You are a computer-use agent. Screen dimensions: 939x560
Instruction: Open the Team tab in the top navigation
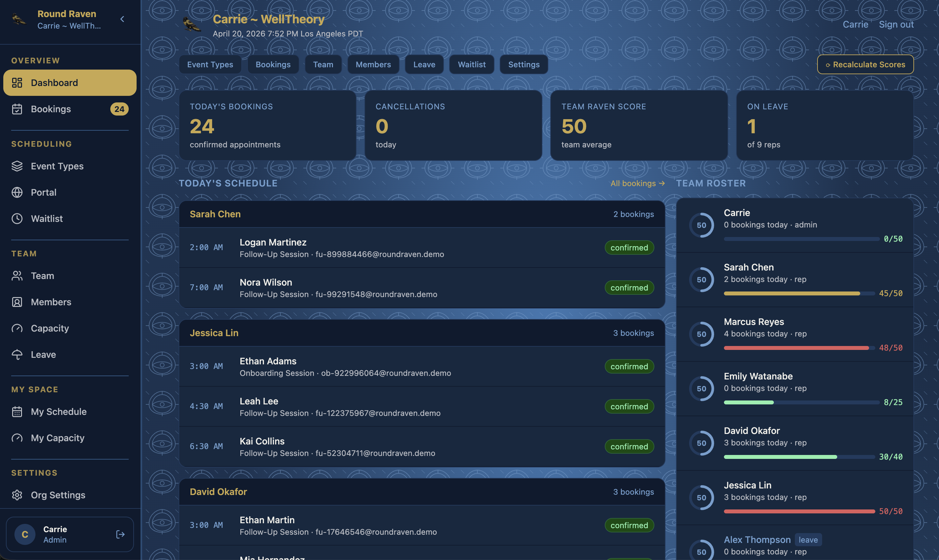tap(323, 65)
